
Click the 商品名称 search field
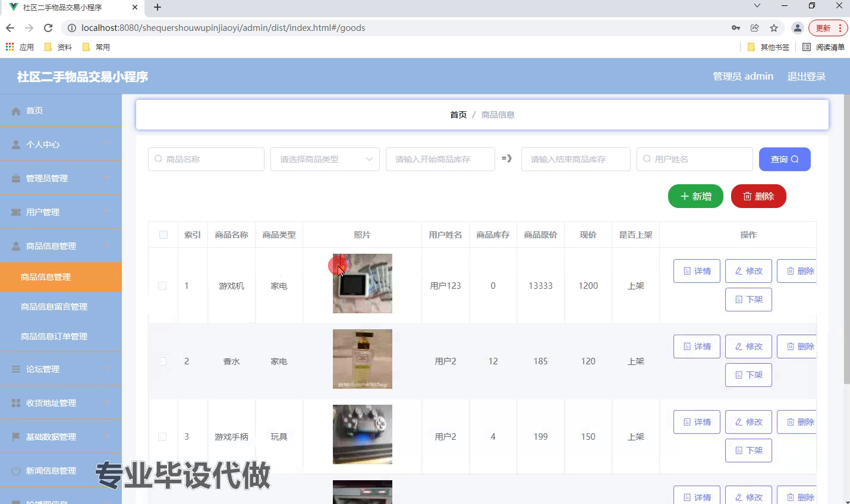(x=206, y=159)
